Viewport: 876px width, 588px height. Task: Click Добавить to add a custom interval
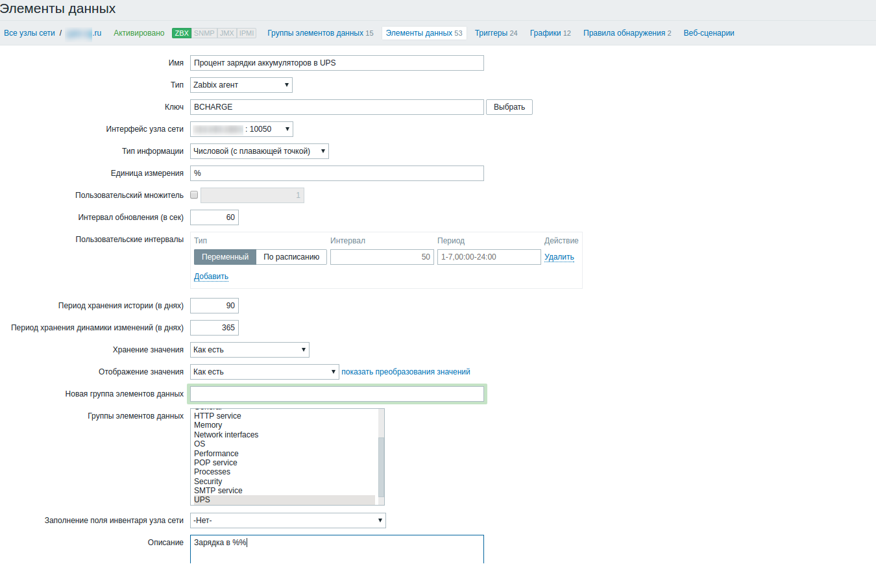(210, 276)
